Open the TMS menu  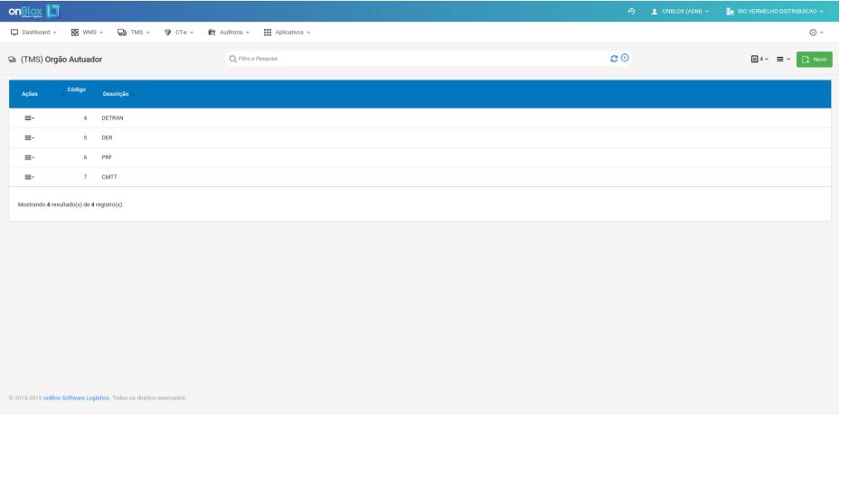(134, 33)
